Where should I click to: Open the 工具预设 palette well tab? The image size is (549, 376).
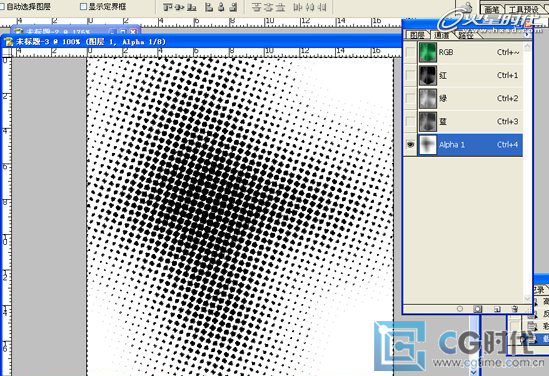(x=523, y=9)
